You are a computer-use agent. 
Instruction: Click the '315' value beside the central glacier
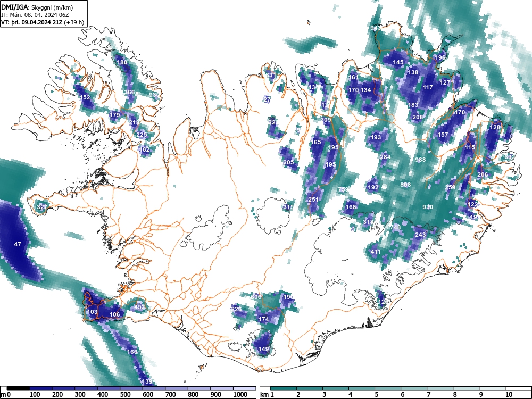coord(288,207)
